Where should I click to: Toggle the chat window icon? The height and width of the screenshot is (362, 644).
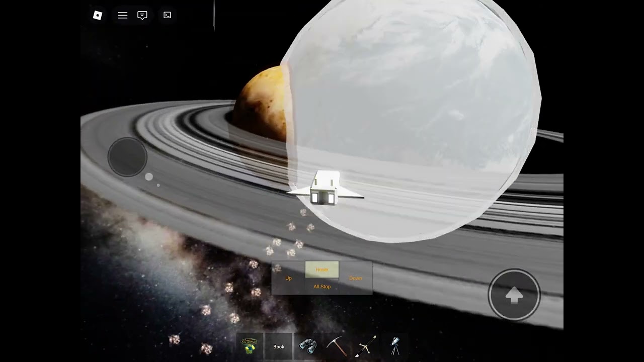click(142, 15)
